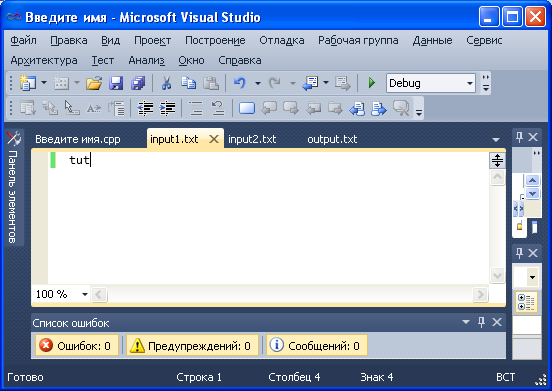Click previous bookmark in document icon
552x391 pixels.
point(357,108)
